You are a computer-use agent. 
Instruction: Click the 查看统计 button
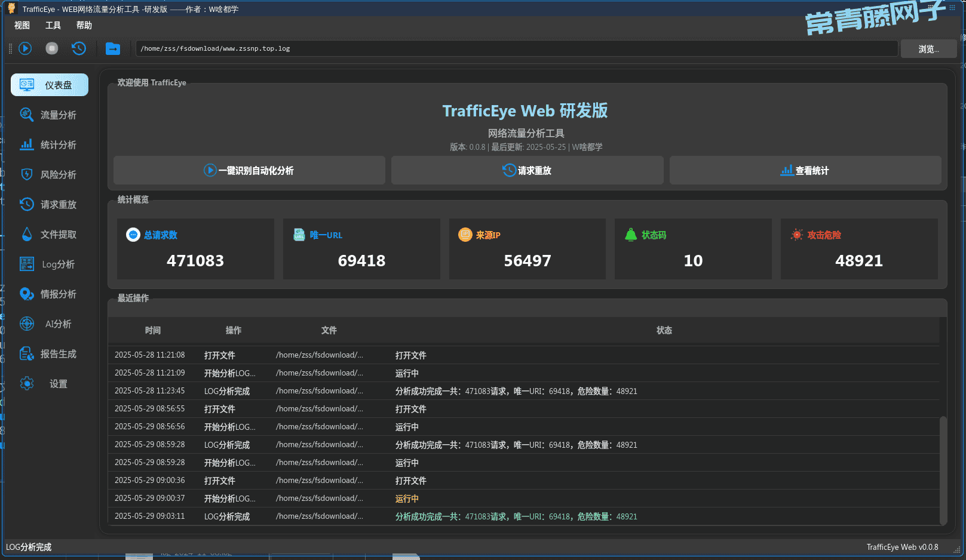click(805, 171)
